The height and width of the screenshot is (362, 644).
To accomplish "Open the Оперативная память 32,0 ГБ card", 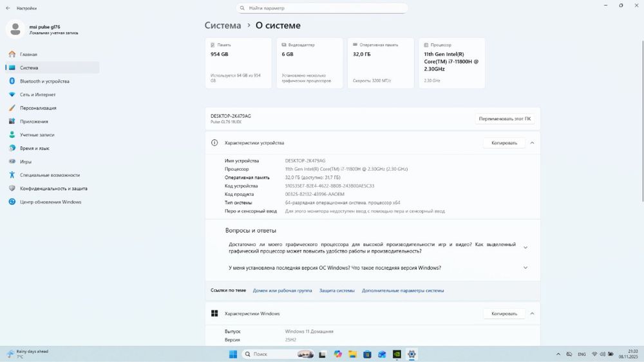I will [381, 63].
